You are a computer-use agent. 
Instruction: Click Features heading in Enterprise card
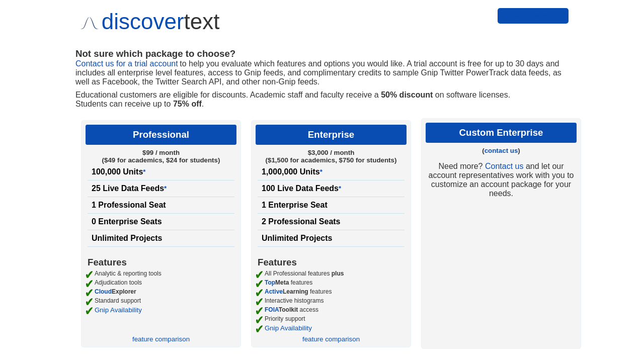click(x=277, y=262)
